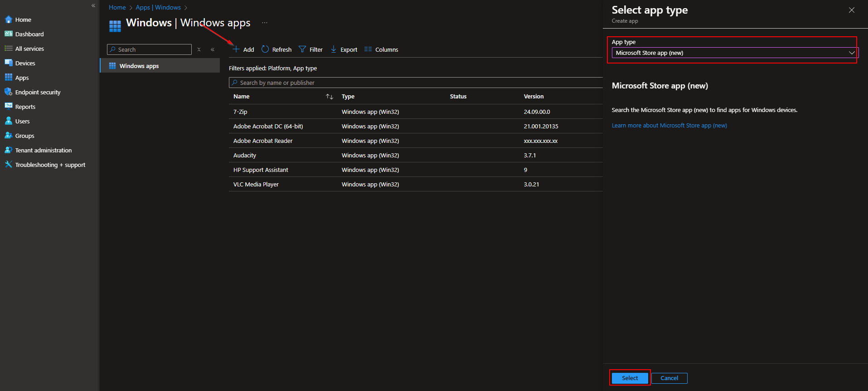Open All services in left navigation
Image resolution: width=868 pixels, height=391 pixels.
tap(29, 49)
